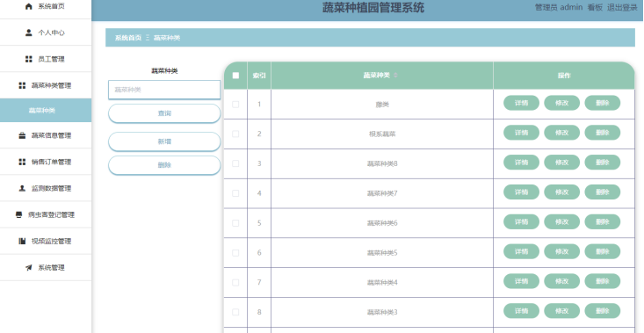The width and height of the screenshot is (644, 333).
Task: Click 看板 link in top bar
Action: coord(595,7)
